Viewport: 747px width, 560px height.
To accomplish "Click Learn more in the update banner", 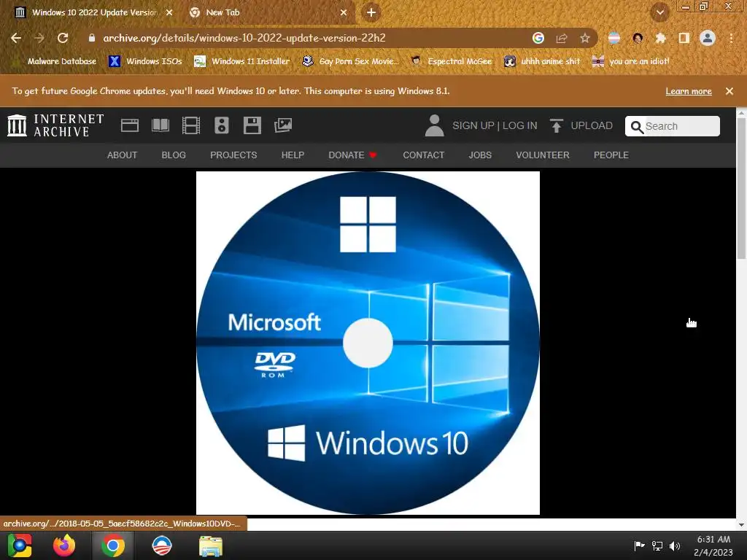I will coord(689,91).
